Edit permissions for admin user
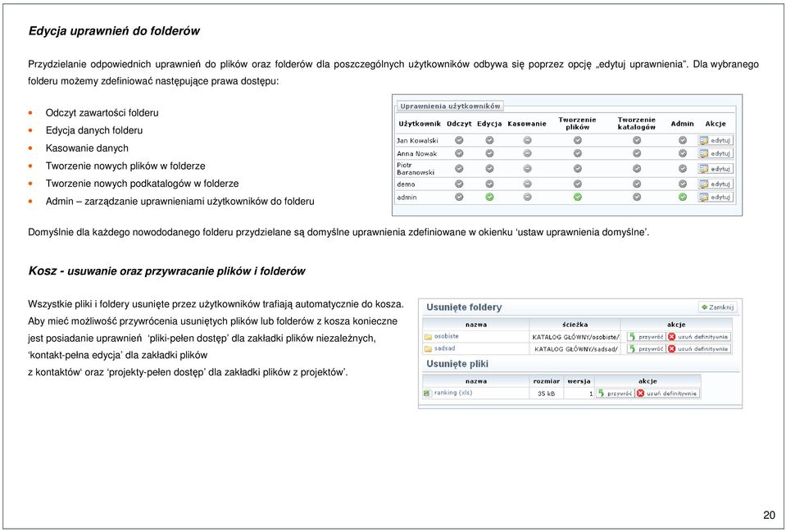The height and width of the screenshot is (532, 786). [716, 197]
